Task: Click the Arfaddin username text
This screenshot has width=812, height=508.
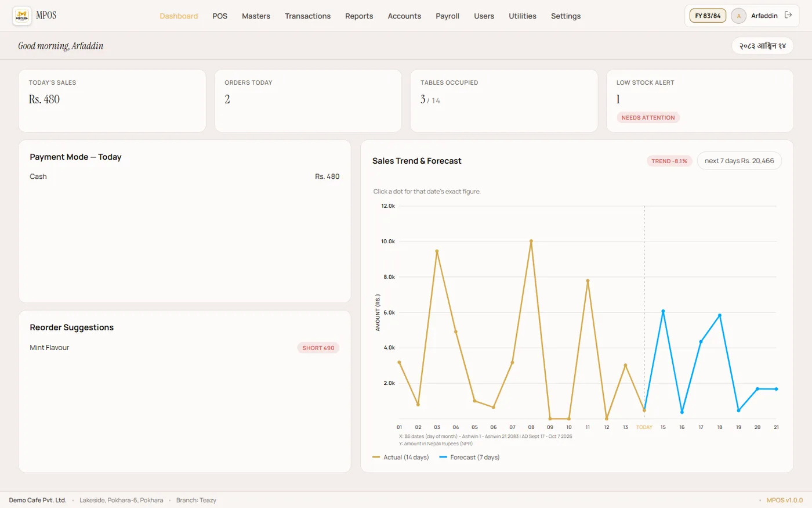Action: pos(764,16)
